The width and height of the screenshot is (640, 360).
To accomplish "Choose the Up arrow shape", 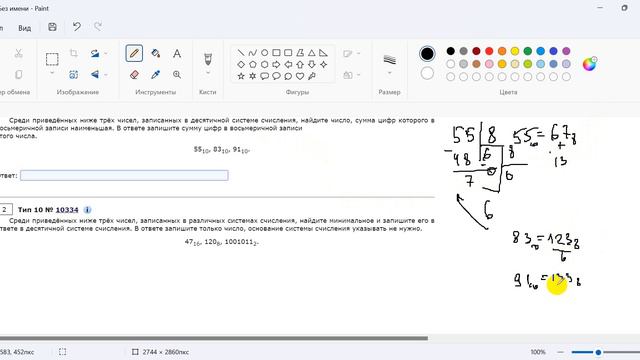I will pos(300,64).
